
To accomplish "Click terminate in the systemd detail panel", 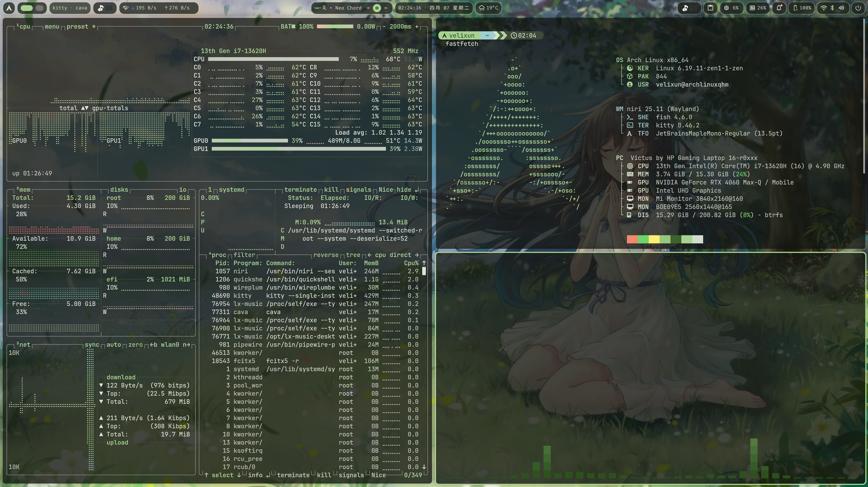I will [x=300, y=190].
